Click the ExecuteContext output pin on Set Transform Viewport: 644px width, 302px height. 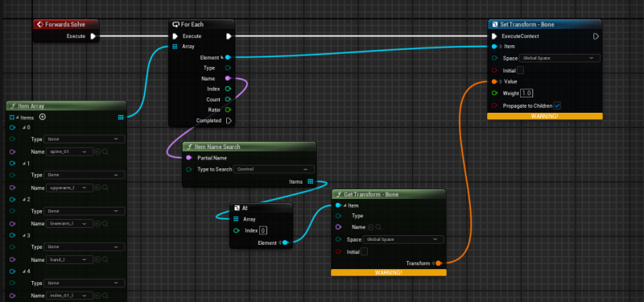596,36
